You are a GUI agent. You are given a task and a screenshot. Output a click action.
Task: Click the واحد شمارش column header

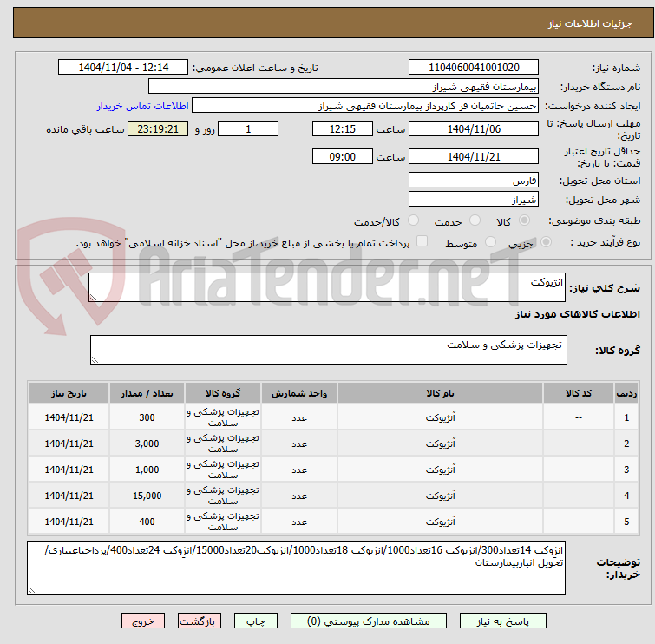pos(299,393)
